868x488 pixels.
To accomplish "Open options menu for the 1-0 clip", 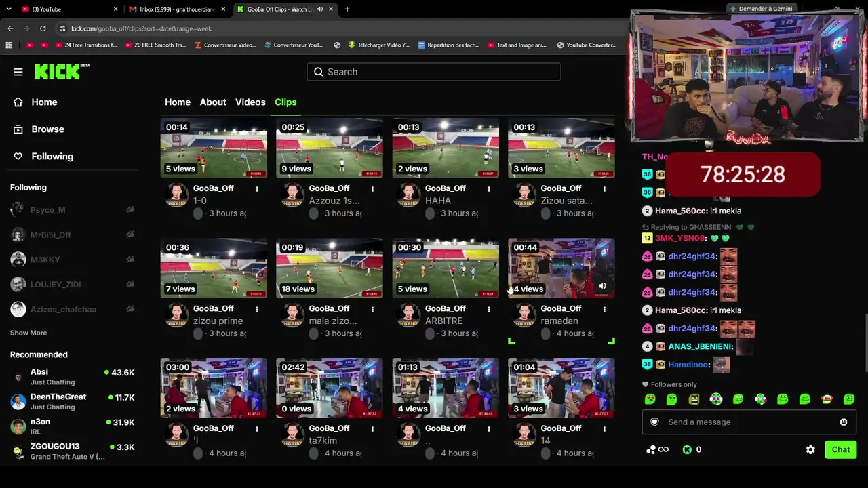I will (257, 189).
